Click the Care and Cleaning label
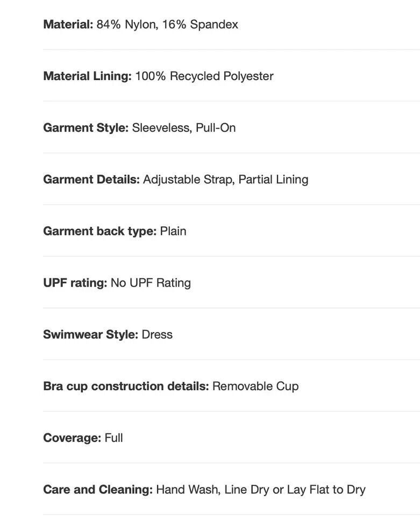The image size is (420, 516). (x=98, y=489)
